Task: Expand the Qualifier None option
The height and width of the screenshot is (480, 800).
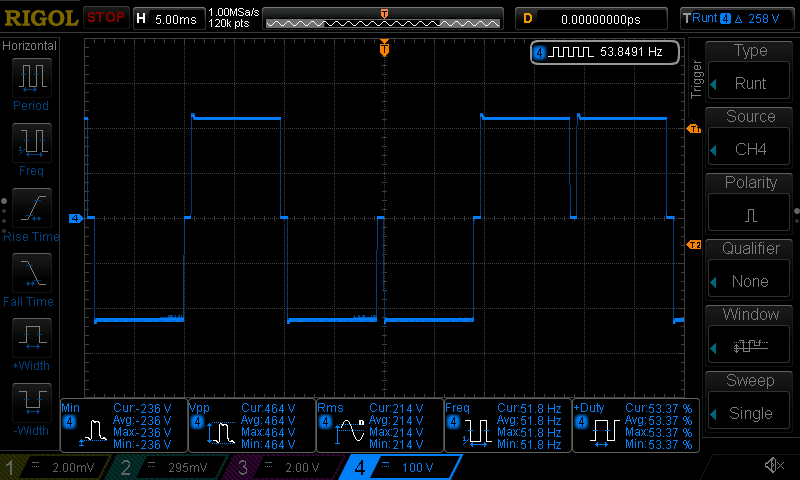Action: coord(750,270)
